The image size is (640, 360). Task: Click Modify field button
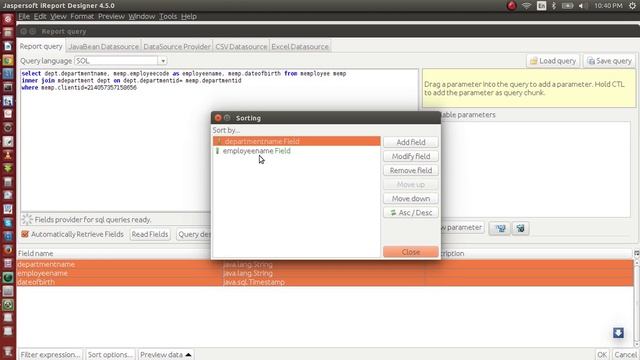411,156
